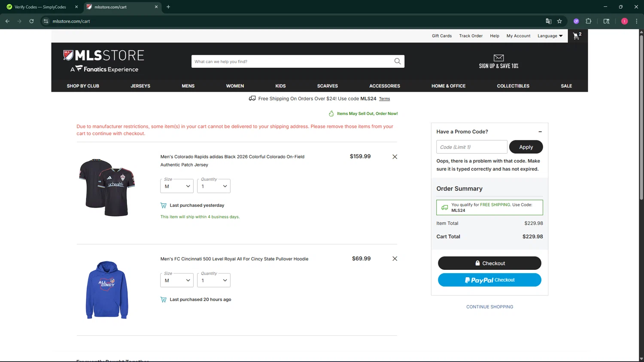644x362 pixels.
Task: Click the black Checkout button
Action: click(489, 263)
